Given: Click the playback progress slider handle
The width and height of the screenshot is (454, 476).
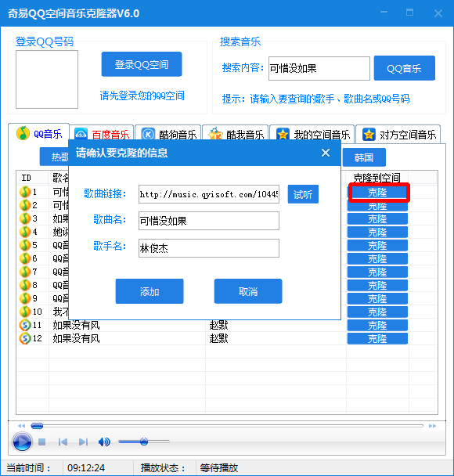Looking at the screenshot, I should [37, 426].
